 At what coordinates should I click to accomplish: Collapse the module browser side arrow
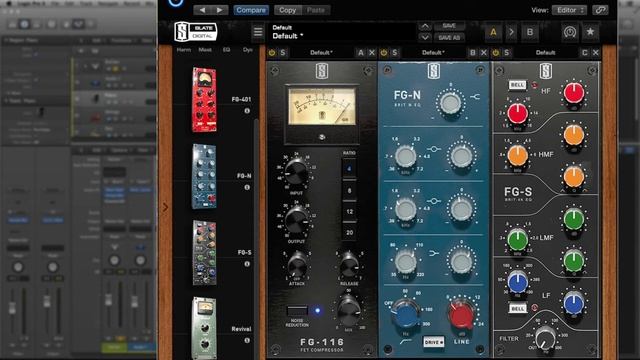click(x=165, y=207)
